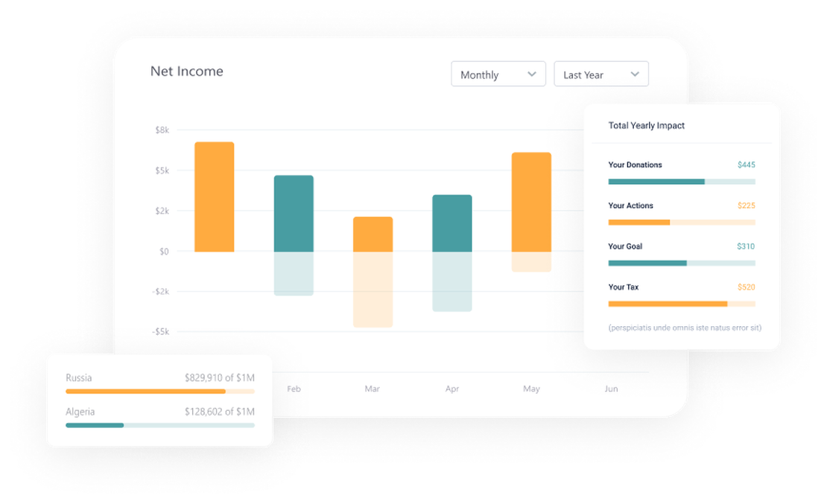Click the Algeria $128,602 entry
The image size is (827, 504).
[219, 412]
